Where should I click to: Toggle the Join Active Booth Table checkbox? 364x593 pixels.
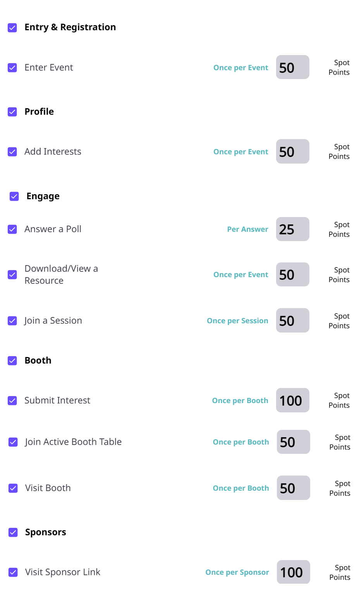[x=13, y=442]
